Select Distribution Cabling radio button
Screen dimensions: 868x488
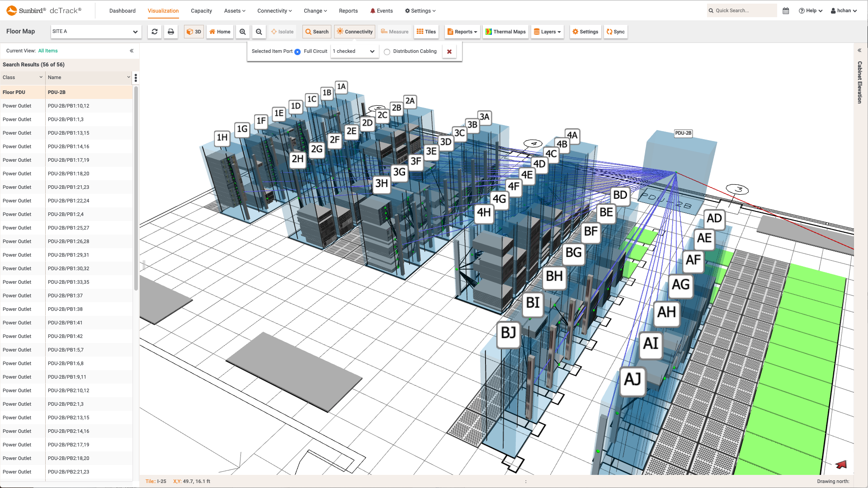tap(387, 51)
